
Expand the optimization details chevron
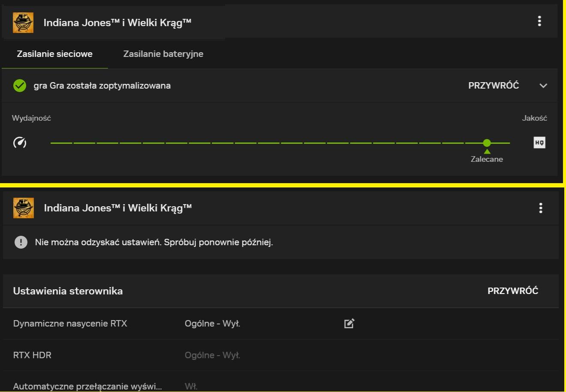[543, 86]
